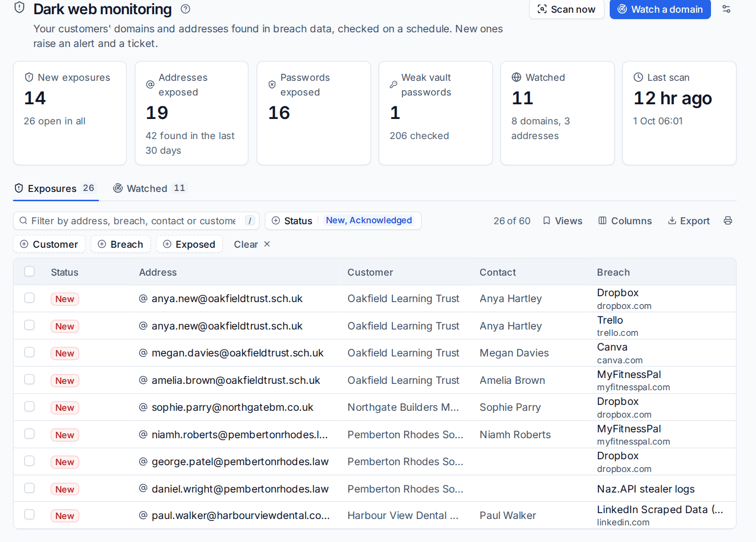Image resolution: width=756 pixels, height=542 pixels.
Task: Add a Customer filter
Action: (49, 244)
